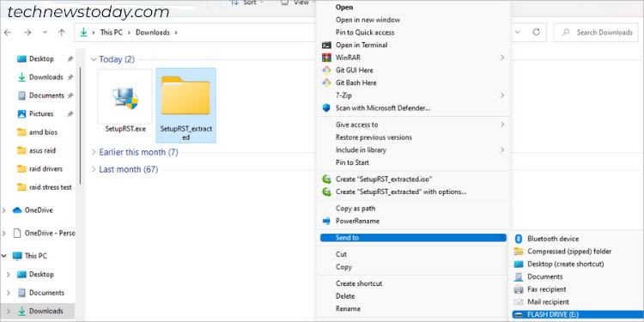The width and height of the screenshot is (644, 322).
Task: Click the Desktop (create shortcut) icon
Action: point(519,264)
